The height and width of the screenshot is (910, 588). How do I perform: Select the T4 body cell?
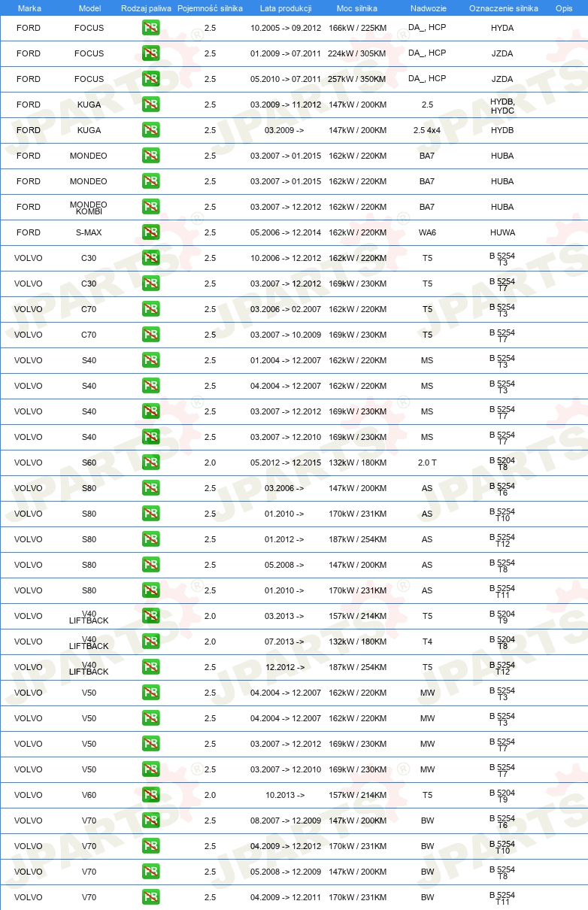pyautogui.click(x=427, y=642)
